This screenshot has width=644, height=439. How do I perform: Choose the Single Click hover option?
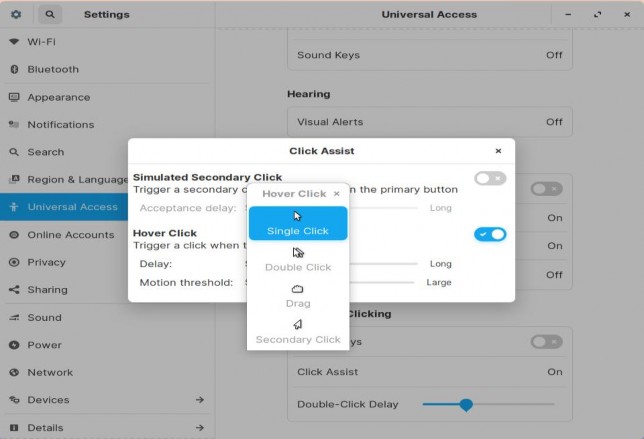point(298,223)
